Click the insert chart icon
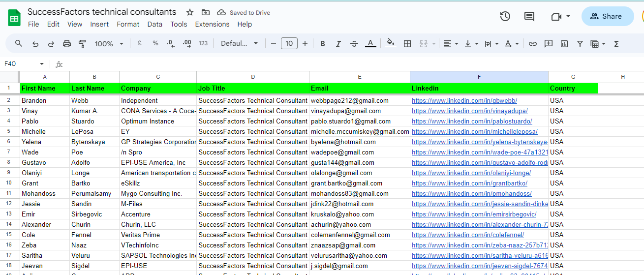The image size is (644, 275). [x=564, y=44]
